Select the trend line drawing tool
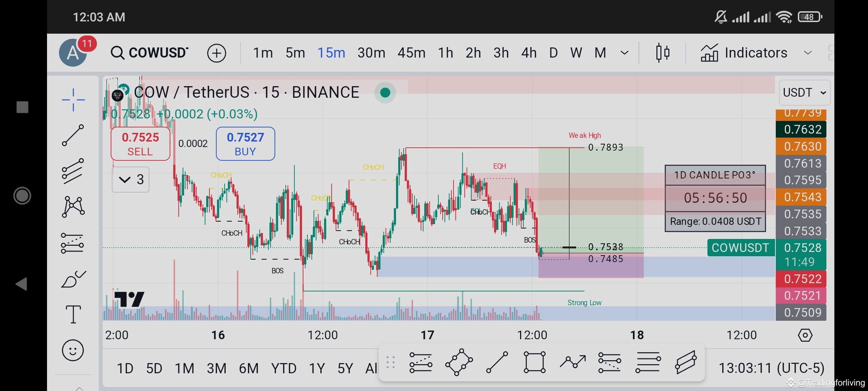868x391 pixels. [x=73, y=135]
